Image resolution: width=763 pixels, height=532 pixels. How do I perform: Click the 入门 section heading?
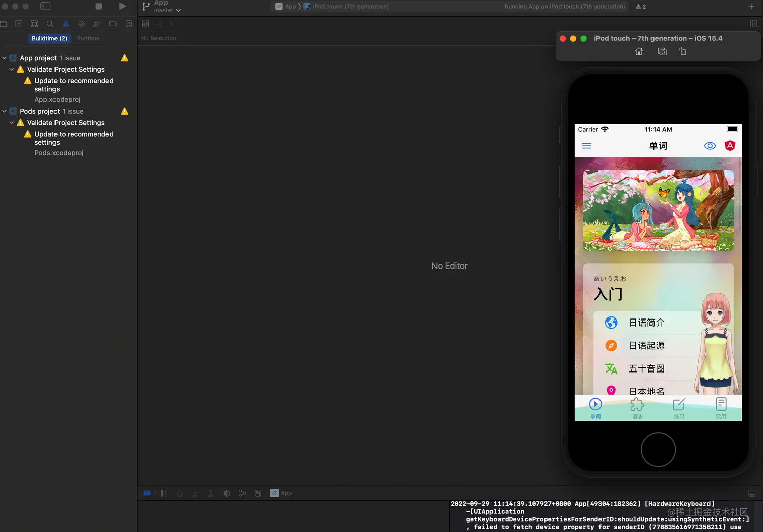[608, 294]
